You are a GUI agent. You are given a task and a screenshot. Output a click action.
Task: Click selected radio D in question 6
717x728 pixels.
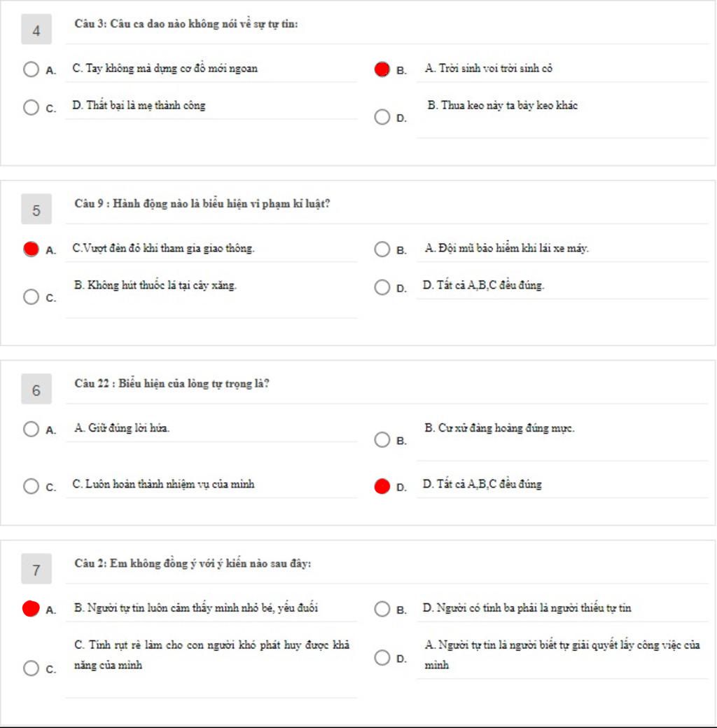click(x=382, y=486)
